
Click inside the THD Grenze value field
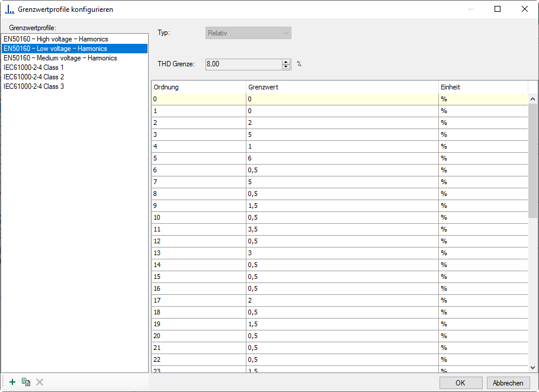click(x=243, y=64)
